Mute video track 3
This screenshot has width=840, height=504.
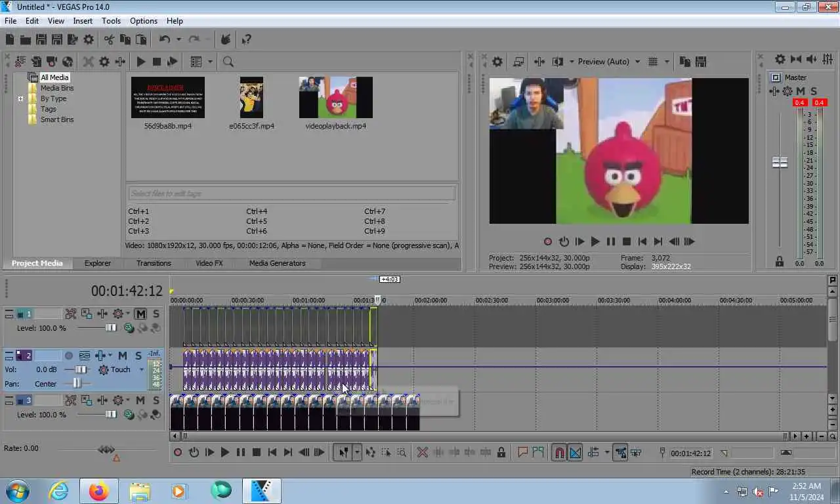pyautogui.click(x=140, y=400)
